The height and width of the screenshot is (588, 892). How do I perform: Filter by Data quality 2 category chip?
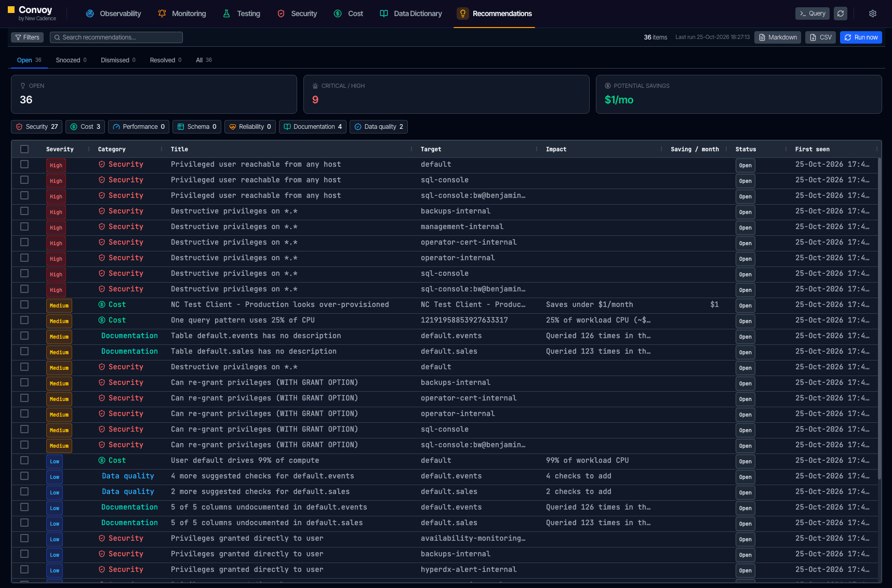379,127
